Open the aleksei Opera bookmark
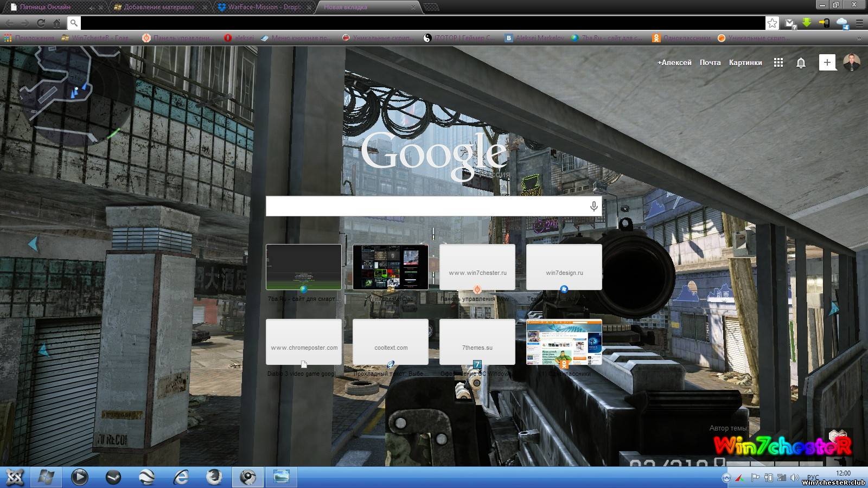This screenshot has height=488, width=868. [239, 38]
